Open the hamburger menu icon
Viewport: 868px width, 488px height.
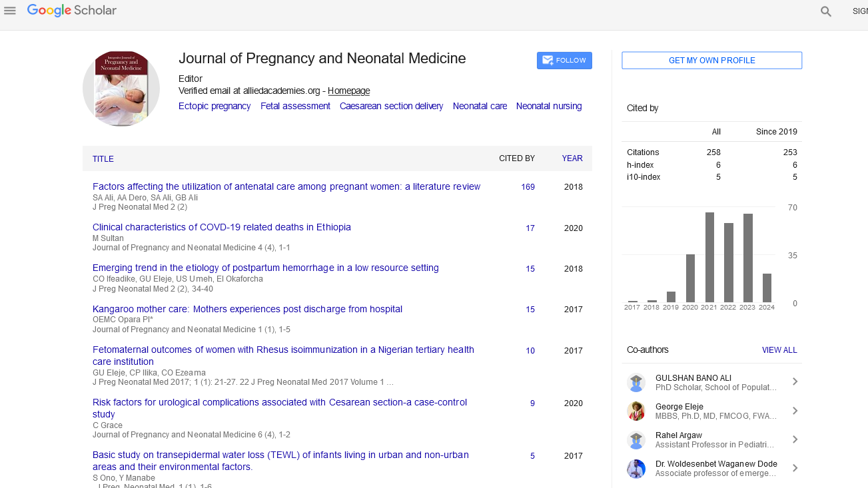click(10, 11)
